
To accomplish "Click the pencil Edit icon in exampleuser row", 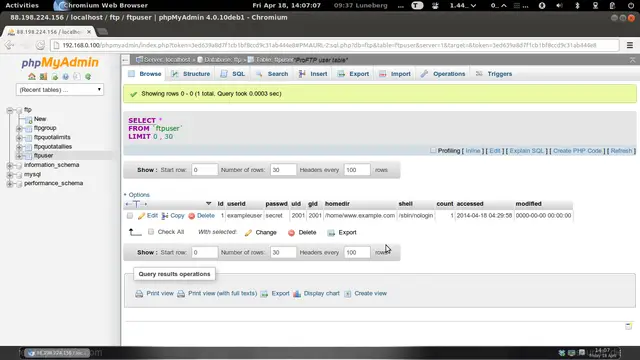I will point(141,216).
